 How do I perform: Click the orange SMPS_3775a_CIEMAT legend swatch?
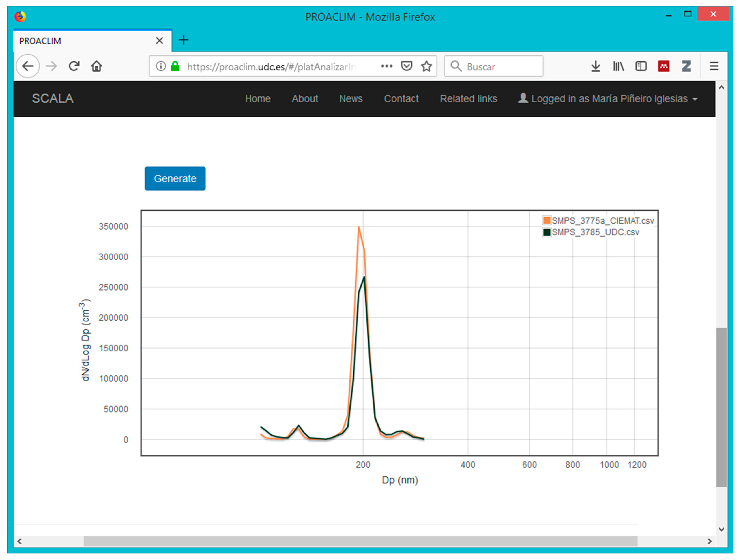pos(547,220)
